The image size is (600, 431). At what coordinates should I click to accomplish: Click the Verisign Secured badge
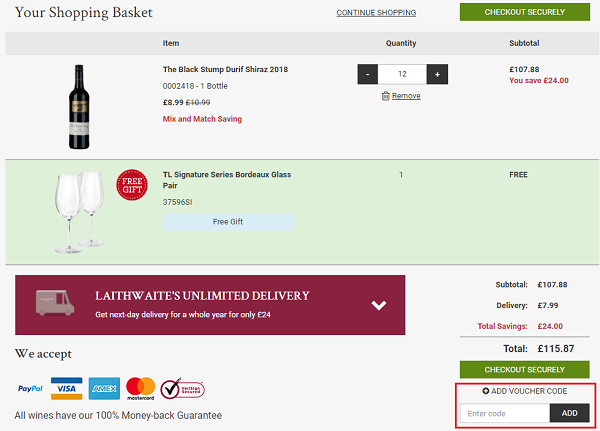(183, 389)
